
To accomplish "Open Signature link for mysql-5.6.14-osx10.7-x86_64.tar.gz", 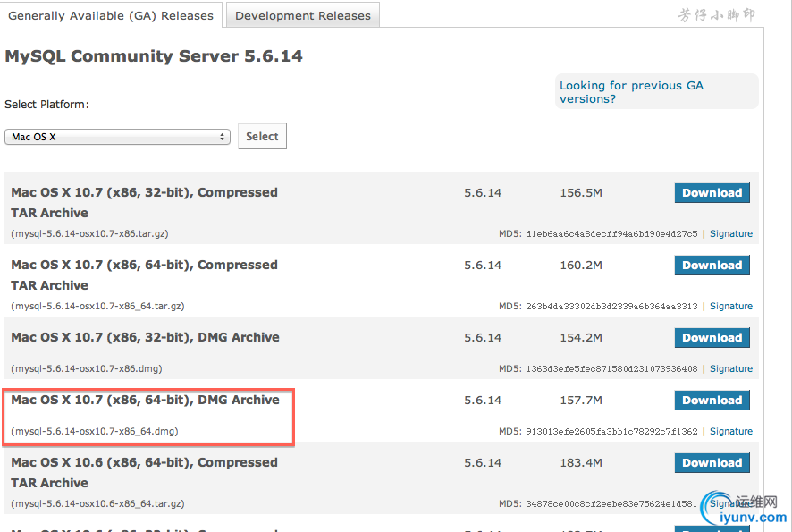I will coord(731,306).
